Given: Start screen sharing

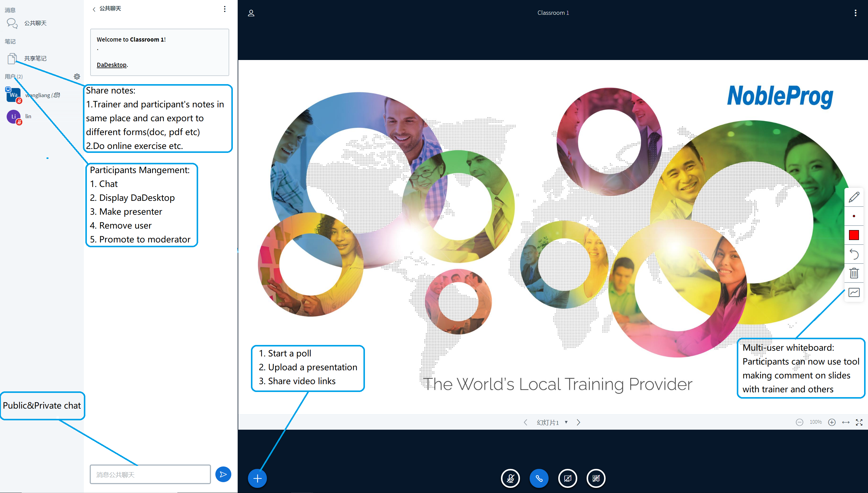Looking at the screenshot, I should (596, 478).
